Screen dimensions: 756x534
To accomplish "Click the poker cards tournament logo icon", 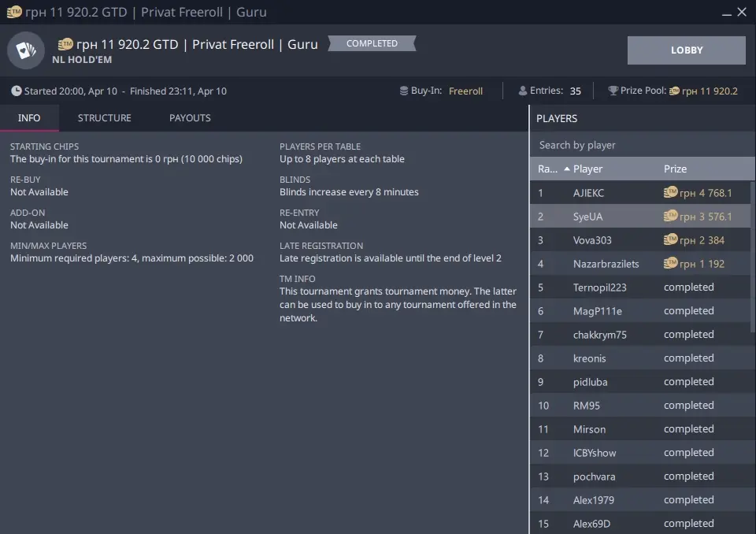I will click(x=26, y=50).
